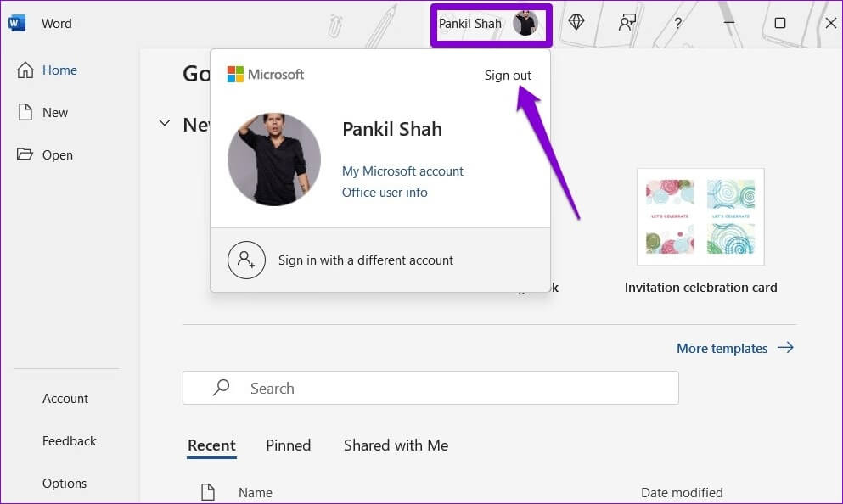
Task: Switch to the Pinned tab
Action: click(288, 445)
